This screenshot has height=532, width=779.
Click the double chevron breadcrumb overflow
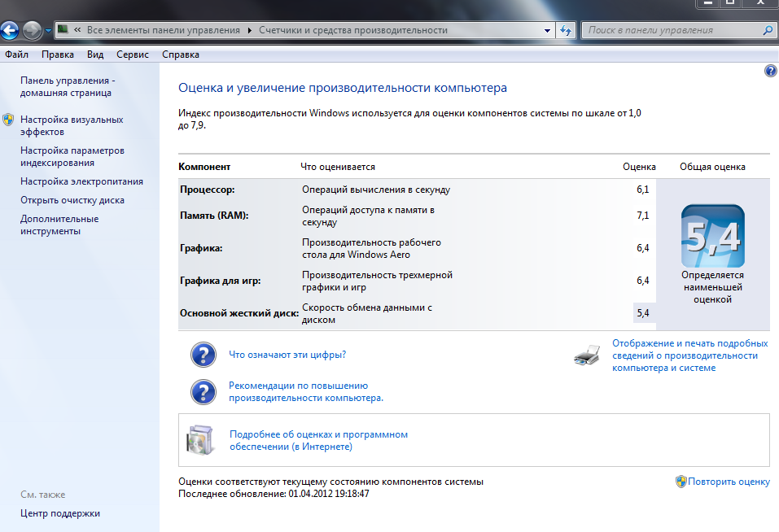pyautogui.click(x=77, y=30)
